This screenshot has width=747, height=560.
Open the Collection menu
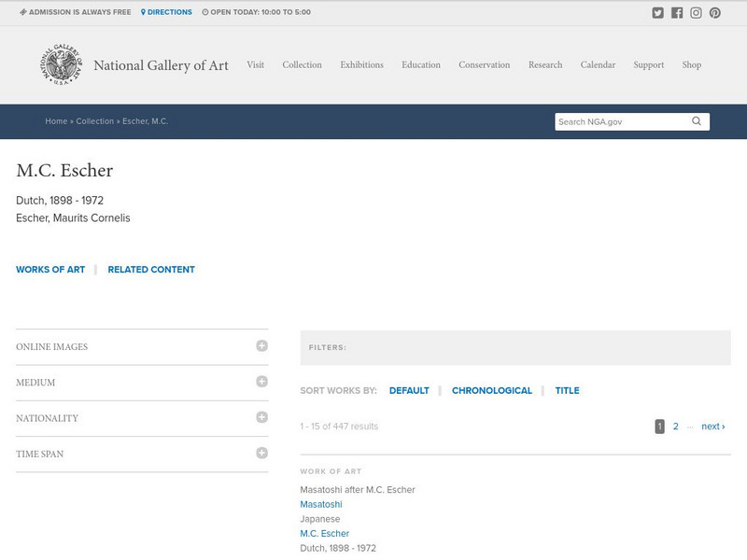click(x=302, y=64)
